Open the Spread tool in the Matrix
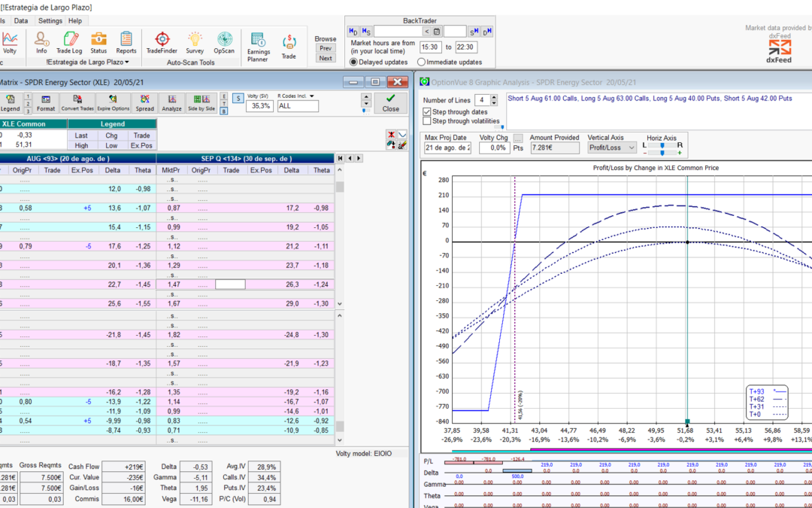The height and width of the screenshot is (508, 812). tap(145, 102)
